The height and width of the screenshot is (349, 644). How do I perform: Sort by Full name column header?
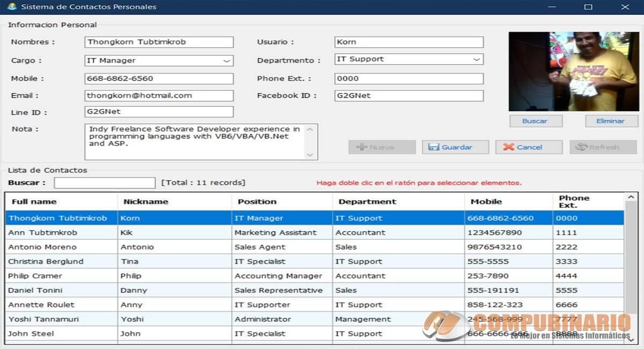61,202
